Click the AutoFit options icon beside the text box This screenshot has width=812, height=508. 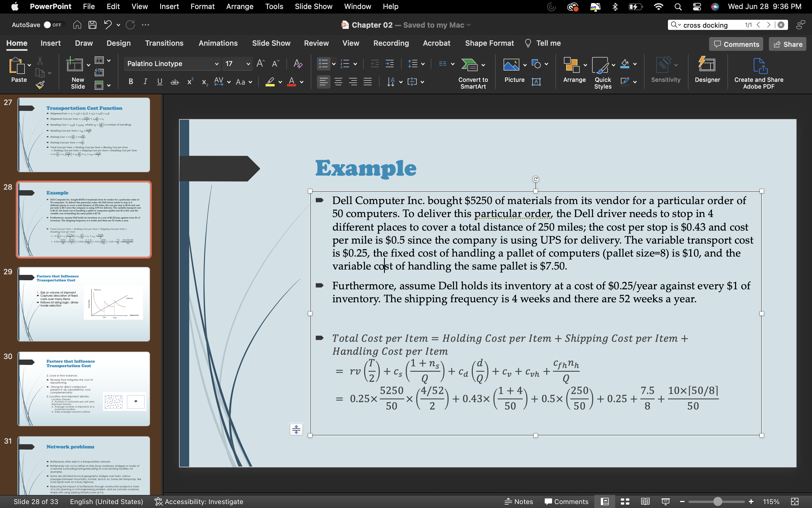pos(296,429)
